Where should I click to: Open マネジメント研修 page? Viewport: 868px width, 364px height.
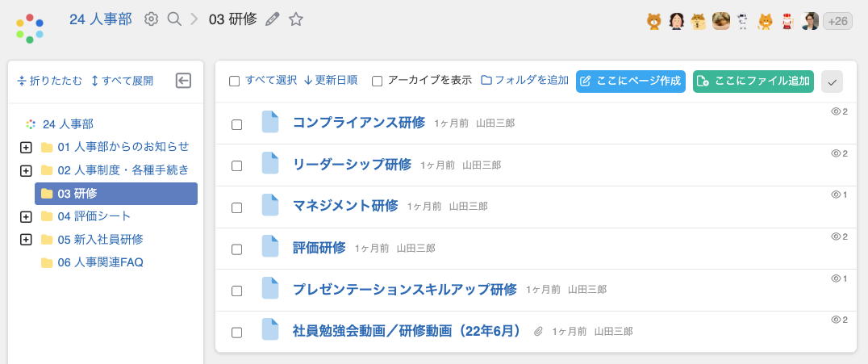coord(345,206)
